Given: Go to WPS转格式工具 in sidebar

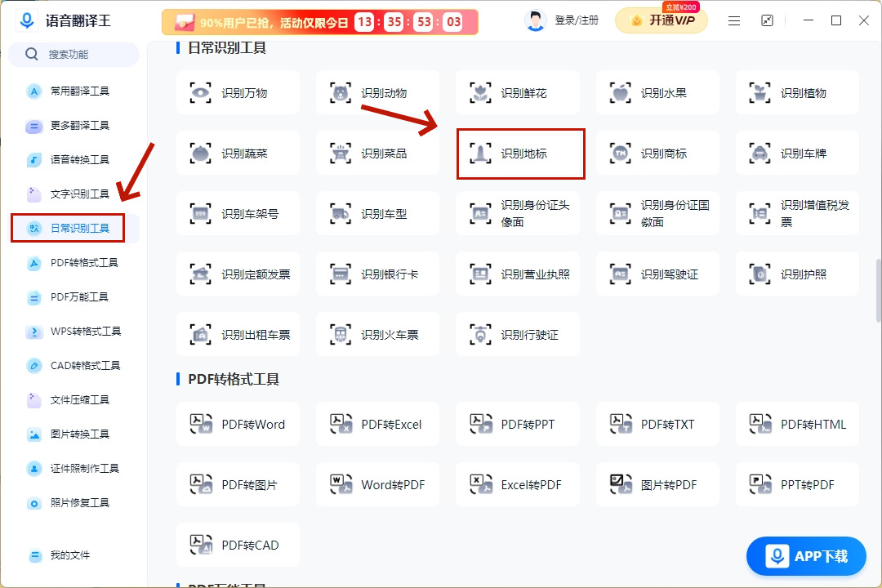Looking at the screenshot, I should [x=73, y=332].
